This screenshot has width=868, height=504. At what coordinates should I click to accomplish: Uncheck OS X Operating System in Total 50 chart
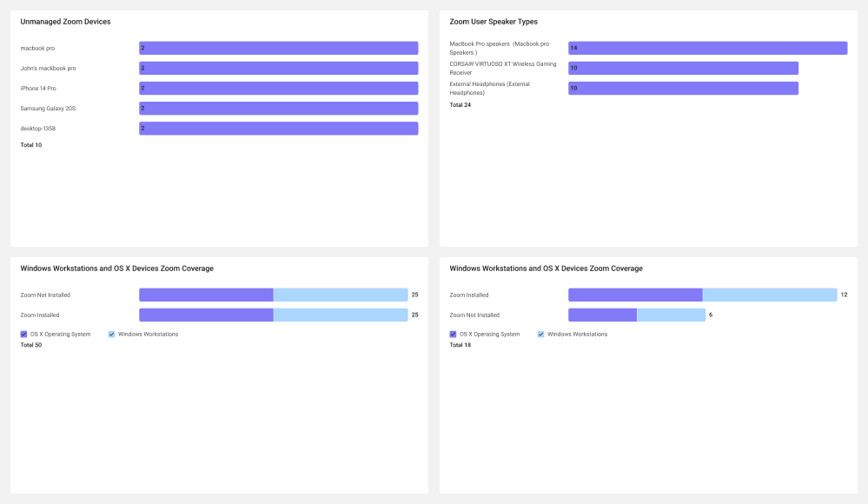[23, 334]
